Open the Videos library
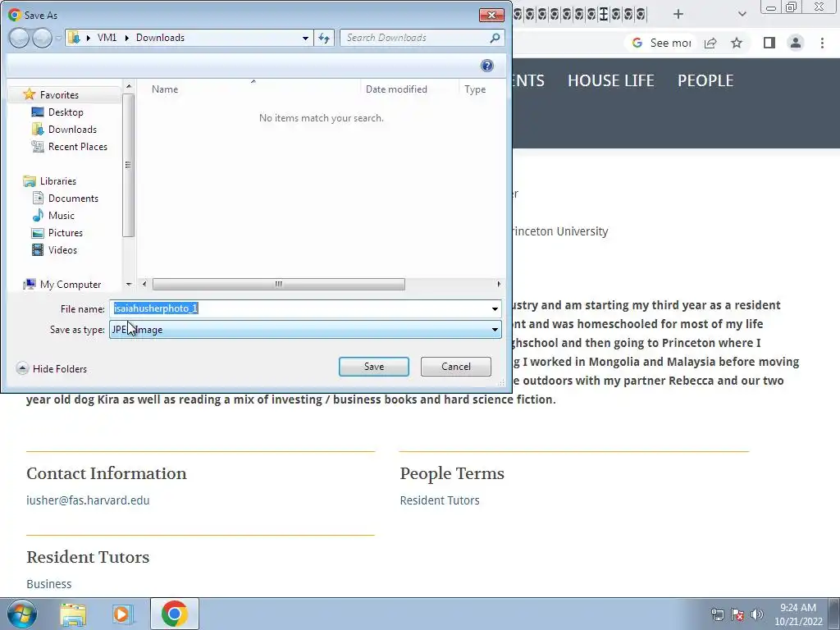 point(62,249)
